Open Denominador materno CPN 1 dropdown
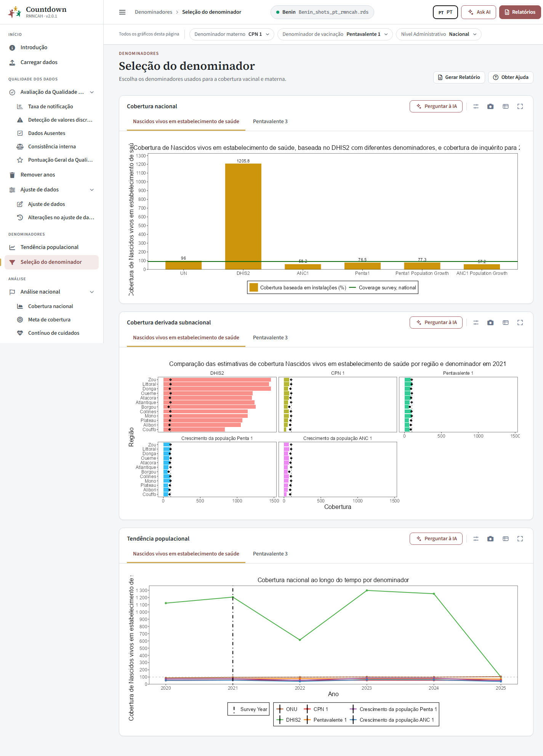This screenshot has height=756, width=543. 232,34
